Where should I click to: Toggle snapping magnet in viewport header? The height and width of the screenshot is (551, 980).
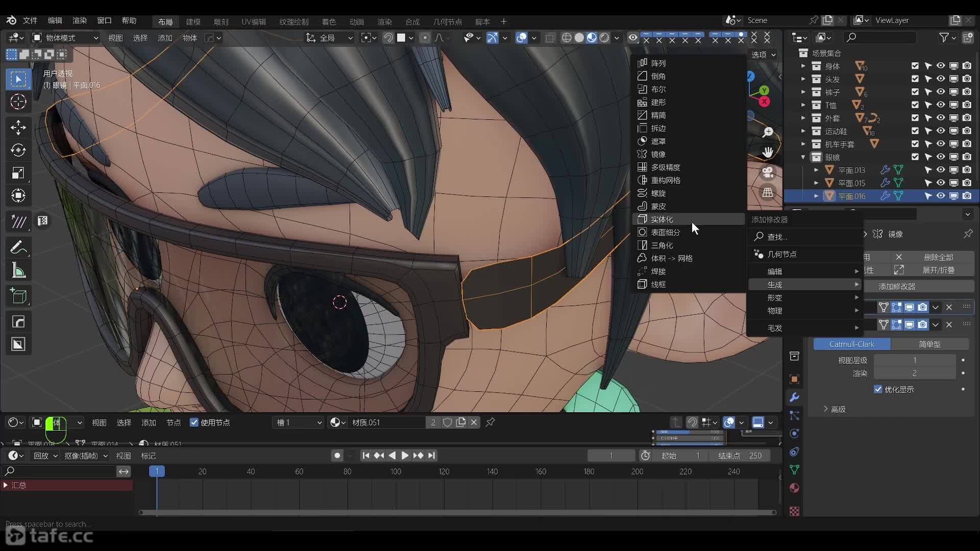pos(388,38)
